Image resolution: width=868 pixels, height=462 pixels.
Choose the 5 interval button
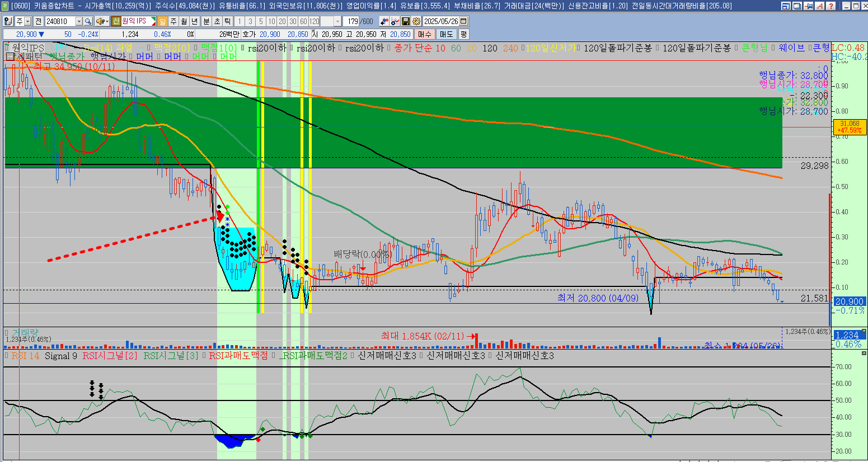pos(261,21)
